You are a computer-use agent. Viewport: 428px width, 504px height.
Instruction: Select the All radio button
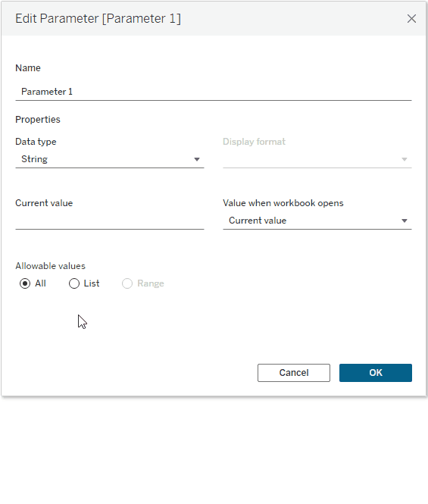(25, 283)
